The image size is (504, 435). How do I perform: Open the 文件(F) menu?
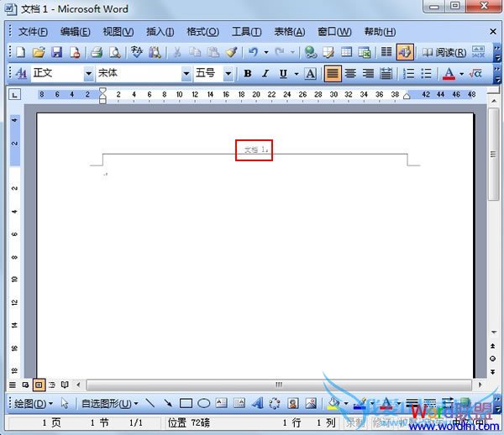point(33,32)
